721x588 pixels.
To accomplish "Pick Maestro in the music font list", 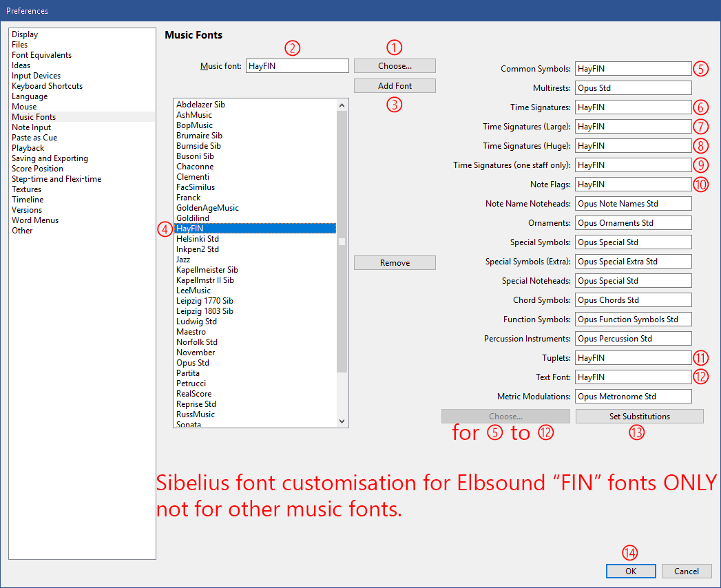I will (x=191, y=332).
